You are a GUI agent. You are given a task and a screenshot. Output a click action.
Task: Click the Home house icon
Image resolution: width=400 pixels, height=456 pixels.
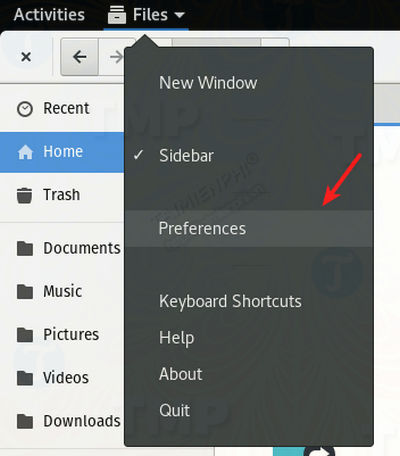click(25, 152)
